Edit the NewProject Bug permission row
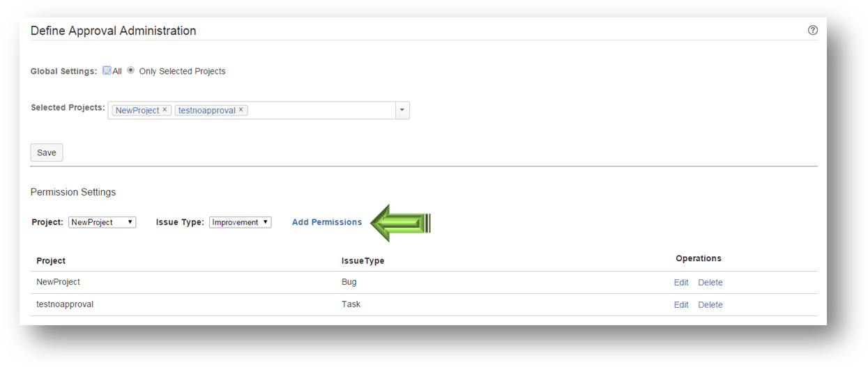This screenshot has height=367, width=868. (681, 283)
